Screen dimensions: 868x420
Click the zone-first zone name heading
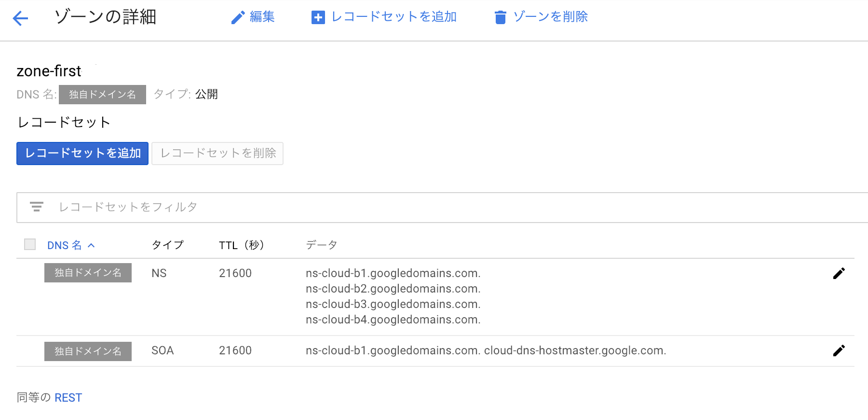[49, 71]
